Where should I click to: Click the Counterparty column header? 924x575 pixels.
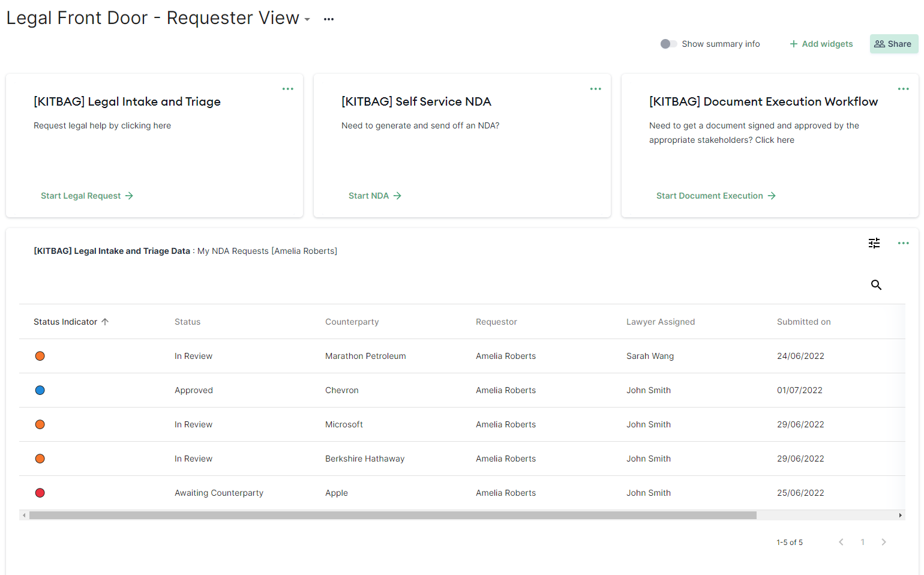tap(352, 322)
